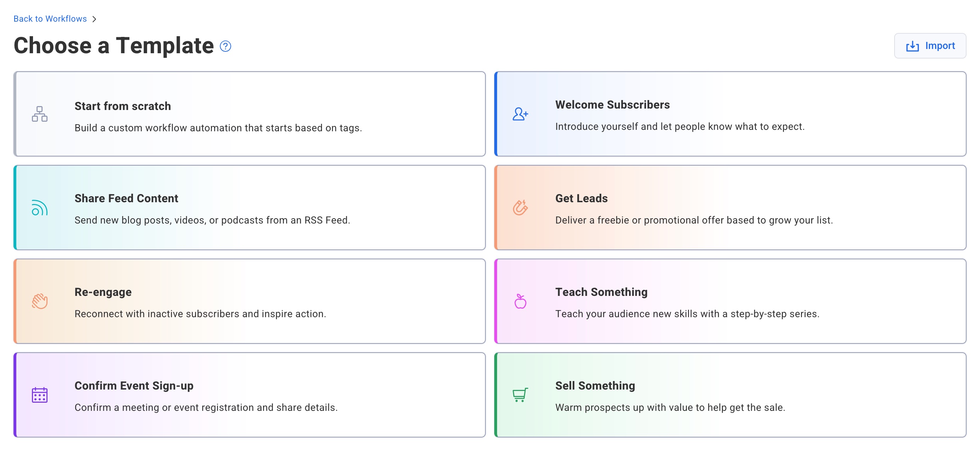
Task: Click the shopping cart icon on Sell Something
Action: click(x=520, y=395)
